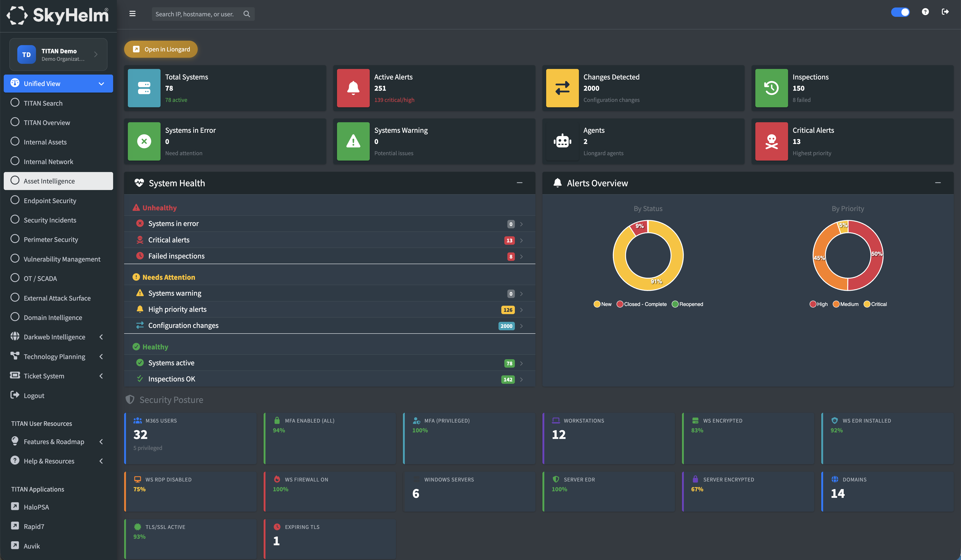
Task: Toggle Critical legend in By Priority chart
Action: (x=875, y=304)
